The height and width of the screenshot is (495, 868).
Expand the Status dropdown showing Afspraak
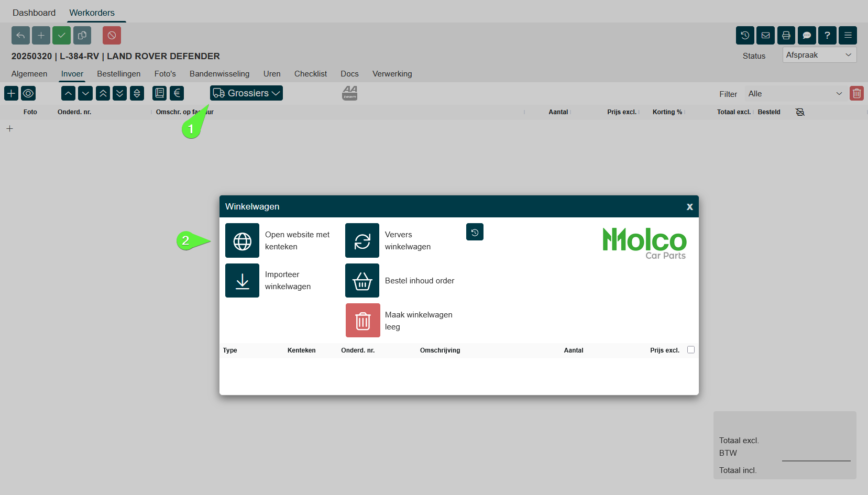click(819, 55)
